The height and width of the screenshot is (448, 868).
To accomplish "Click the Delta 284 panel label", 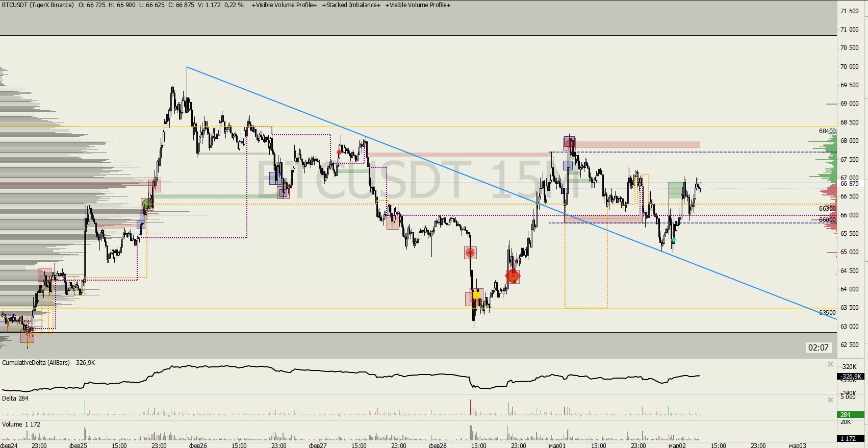I will pos(15,399).
